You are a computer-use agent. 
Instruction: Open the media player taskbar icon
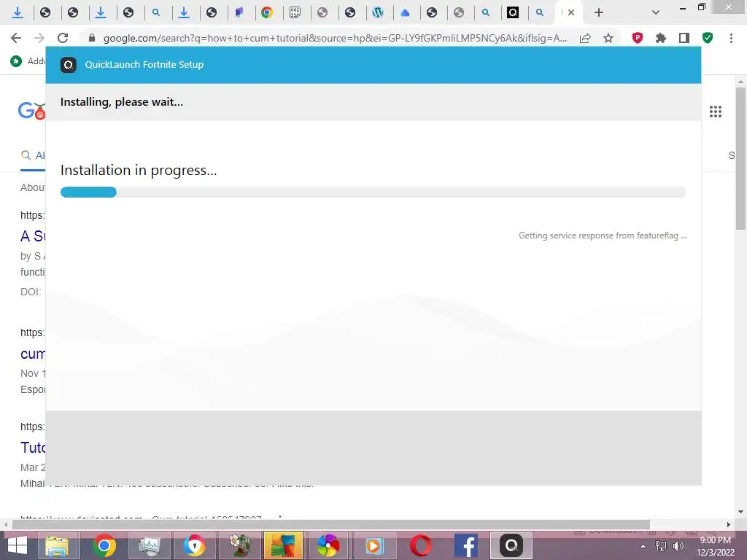(374, 545)
